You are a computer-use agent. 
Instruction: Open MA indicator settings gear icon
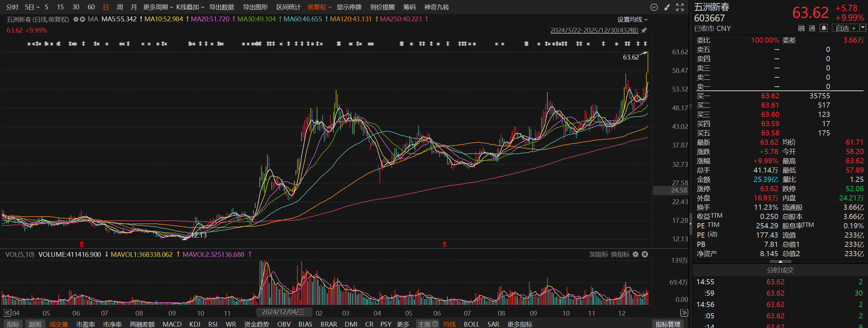(x=76, y=19)
